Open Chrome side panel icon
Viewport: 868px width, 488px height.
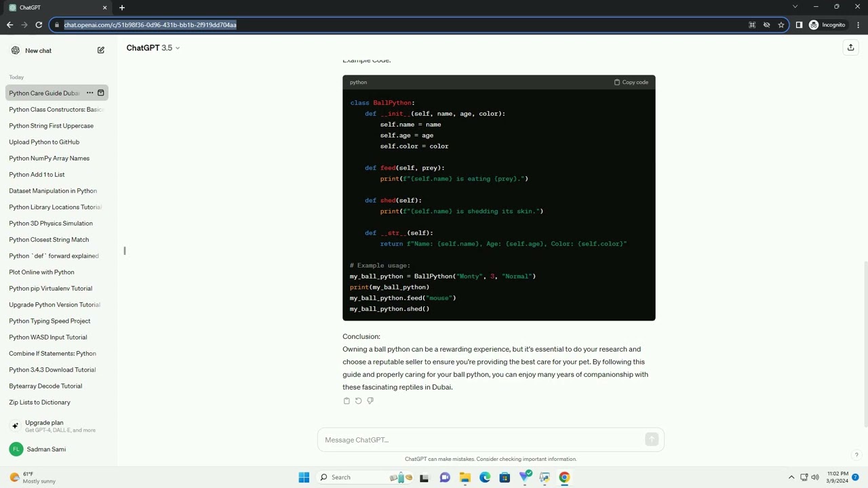799,25
